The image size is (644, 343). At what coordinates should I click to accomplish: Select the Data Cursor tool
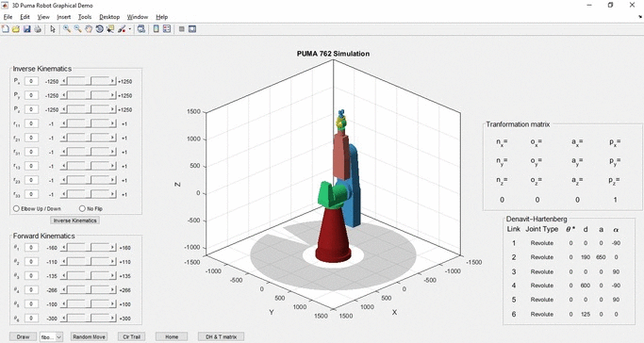pyautogui.click(x=110, y=29)
